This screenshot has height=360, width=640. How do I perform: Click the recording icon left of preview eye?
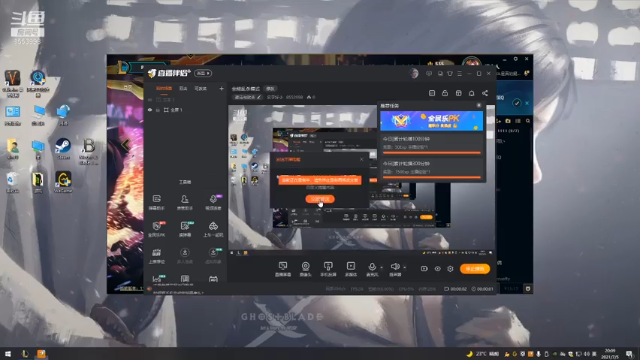click(x=424, y=269)
